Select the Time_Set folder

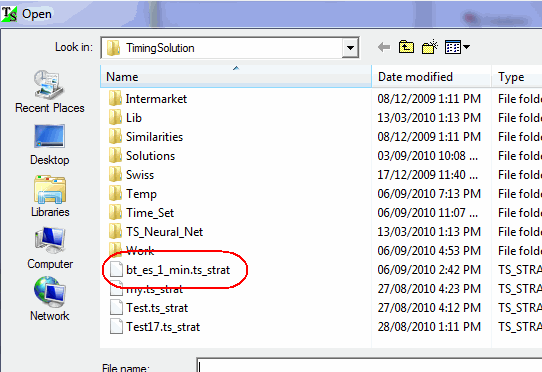click(150, 213)
